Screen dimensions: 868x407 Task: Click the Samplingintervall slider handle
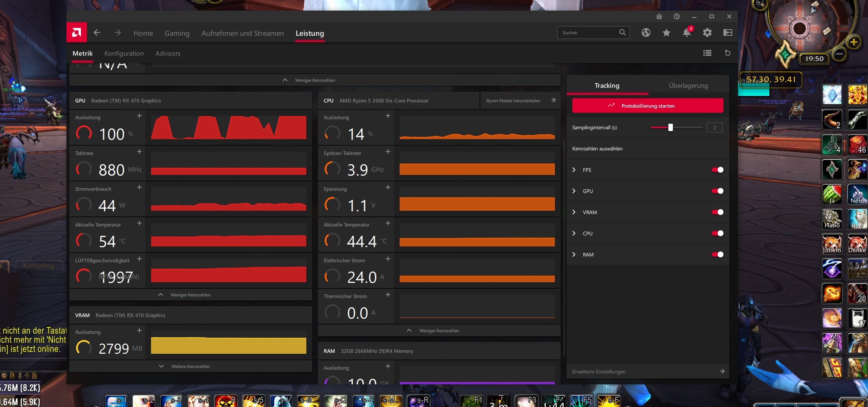coord(670,127)
